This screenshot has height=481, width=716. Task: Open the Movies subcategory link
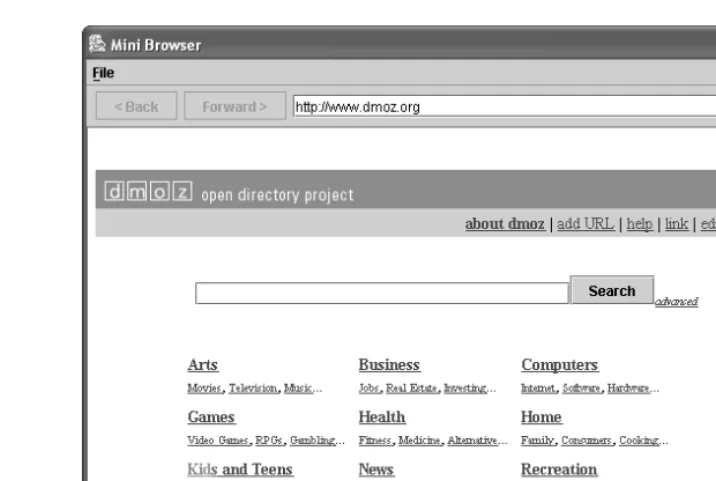(x=204, y=388)
